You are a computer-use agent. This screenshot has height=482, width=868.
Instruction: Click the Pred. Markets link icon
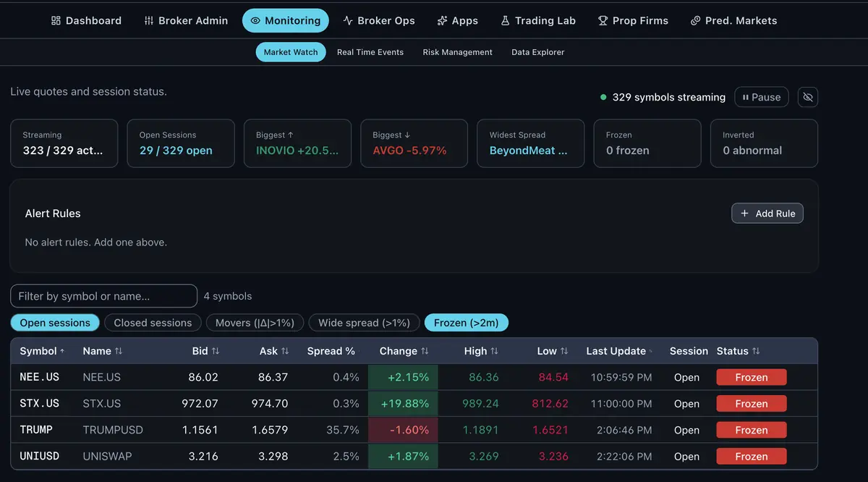point(695,21)
